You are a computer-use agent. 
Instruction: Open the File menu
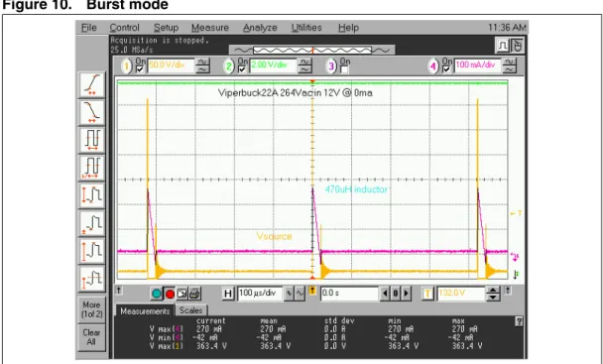pos(89,28)
